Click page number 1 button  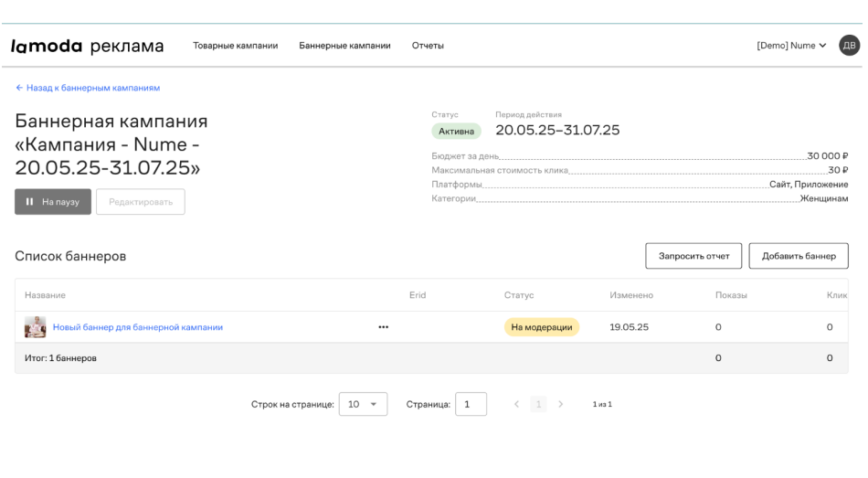(x=538, y=404)
